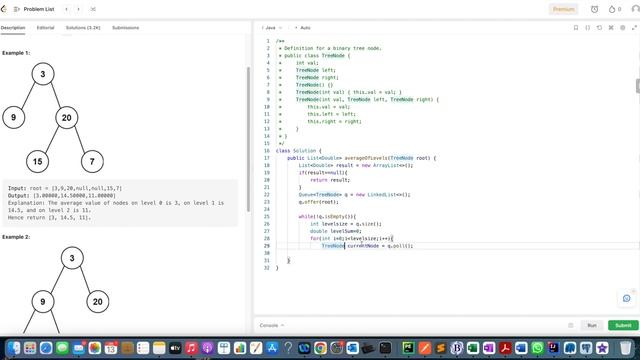This screenshot has height=360, width=640.
Task: Click the Premium button
Action: tap(563, 9)
